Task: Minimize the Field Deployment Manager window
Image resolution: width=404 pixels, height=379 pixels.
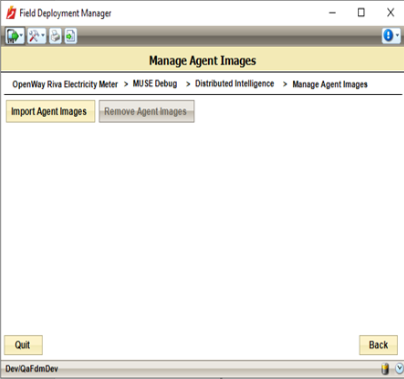Action: click(332, 13)
